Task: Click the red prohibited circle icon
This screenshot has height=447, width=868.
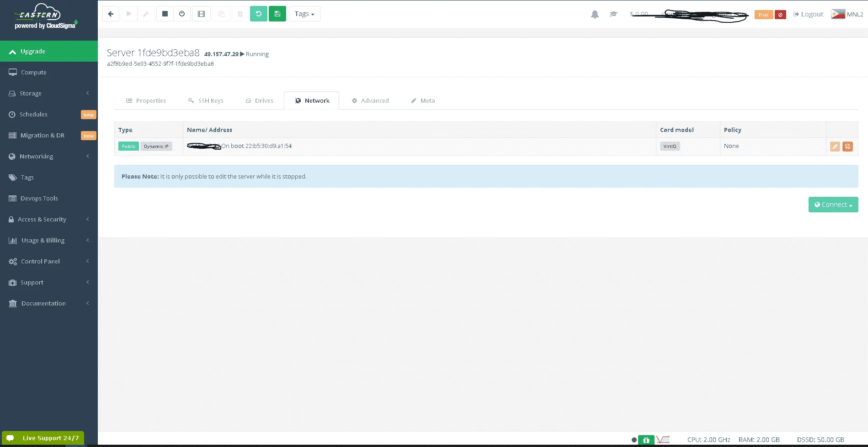Action: pos(780,15)
